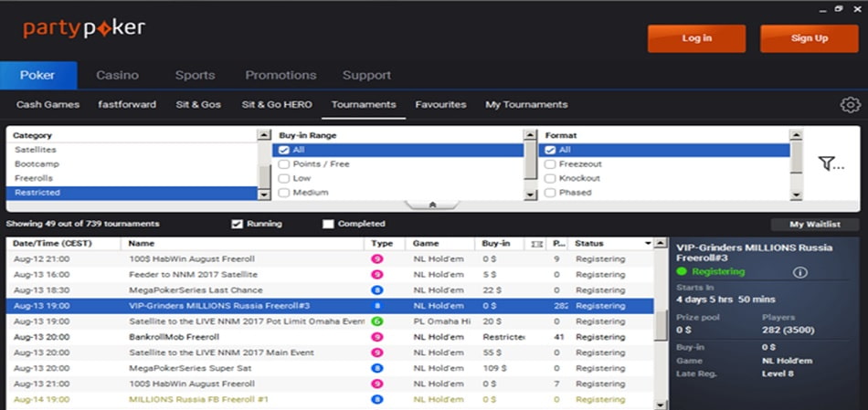Click Format list scroll-down arrow
Viewport: 868px width, 410px height.
click(x=796, y=194)
